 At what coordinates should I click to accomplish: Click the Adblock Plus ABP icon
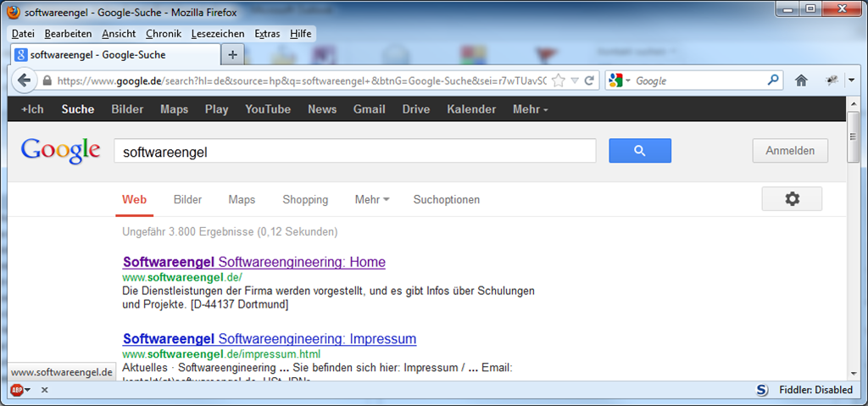(x=17, y=390)
